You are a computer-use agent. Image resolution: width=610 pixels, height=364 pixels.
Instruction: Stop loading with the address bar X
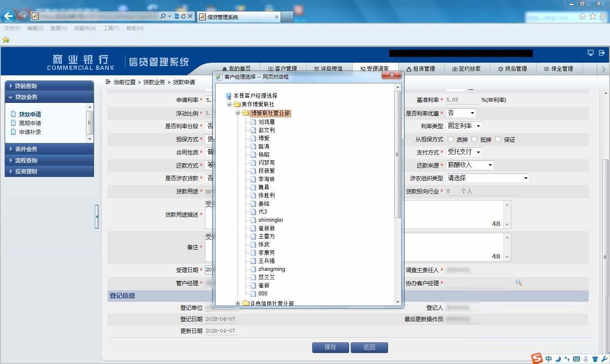[190, 16]
